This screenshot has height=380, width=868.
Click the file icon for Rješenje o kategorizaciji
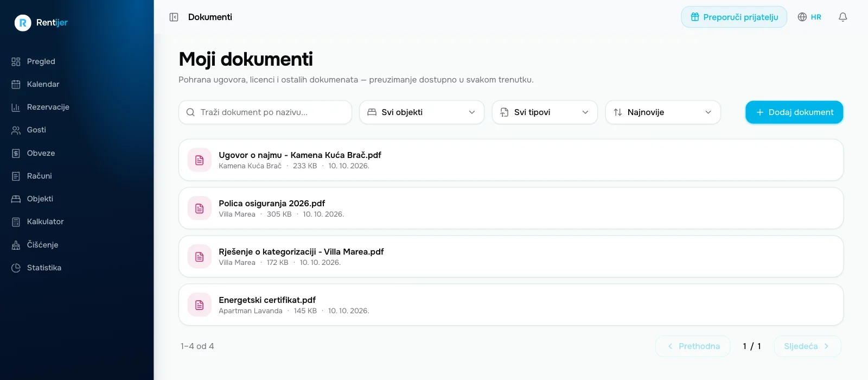[x=200, y=257]
